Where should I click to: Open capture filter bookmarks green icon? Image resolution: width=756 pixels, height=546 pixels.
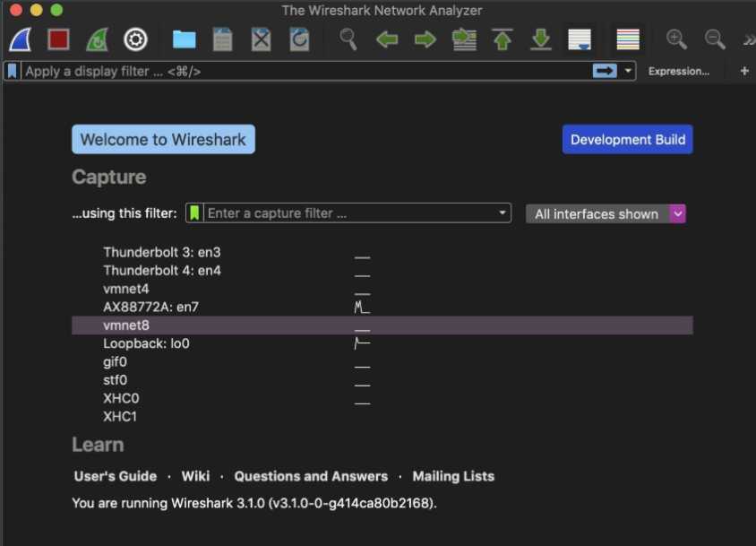(x=194, y=212)
